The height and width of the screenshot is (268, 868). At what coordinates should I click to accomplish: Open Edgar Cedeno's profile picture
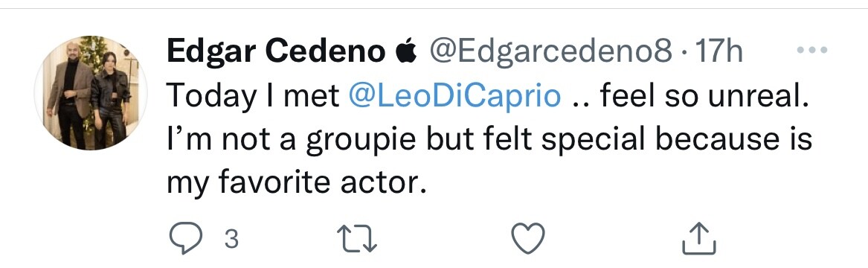coord(90,92)
